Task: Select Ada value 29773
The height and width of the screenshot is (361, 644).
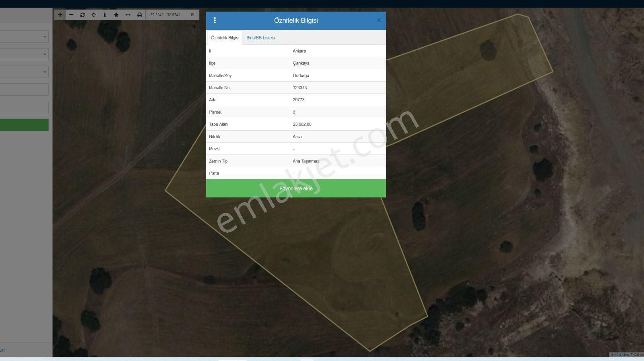Action: click(x=299, y=100)
